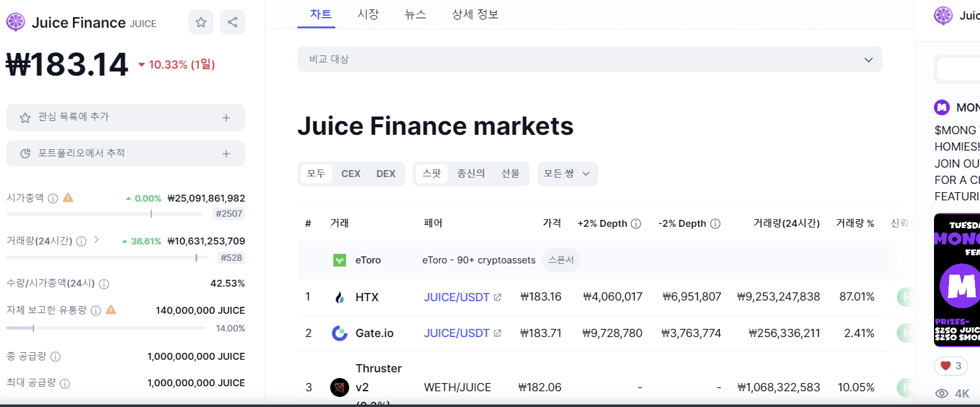
Task: Click the Juice Finance logo in left header
Action: click(16, 23)
